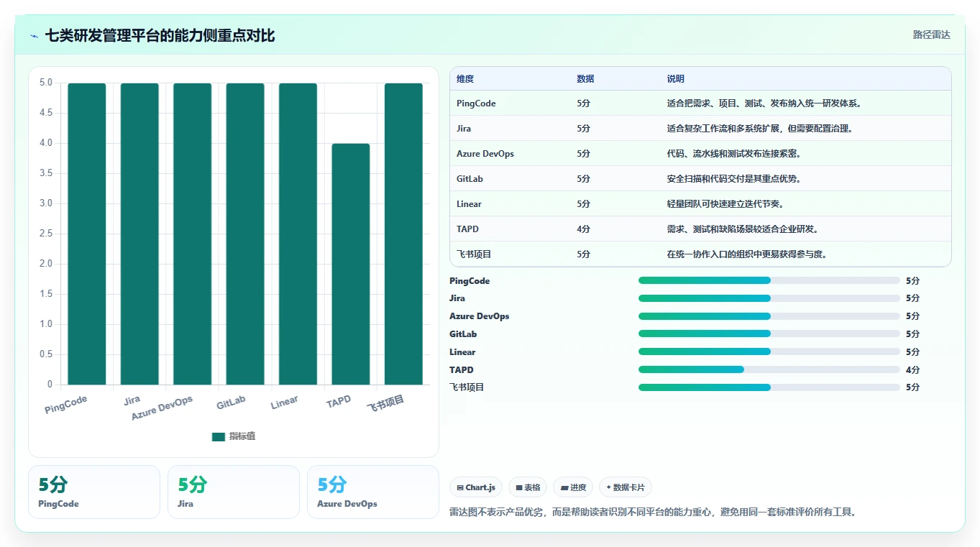This screenshot has width=980, height=547.
Task: Click the 4分 score cell in the table's TAPD row
Action: [x=583, y=229]
